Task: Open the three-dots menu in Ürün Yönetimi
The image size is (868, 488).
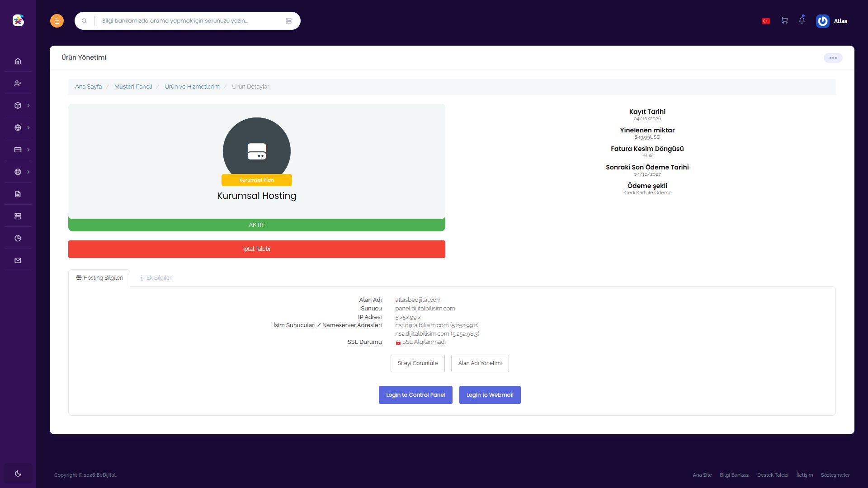Action: (833, 58)
